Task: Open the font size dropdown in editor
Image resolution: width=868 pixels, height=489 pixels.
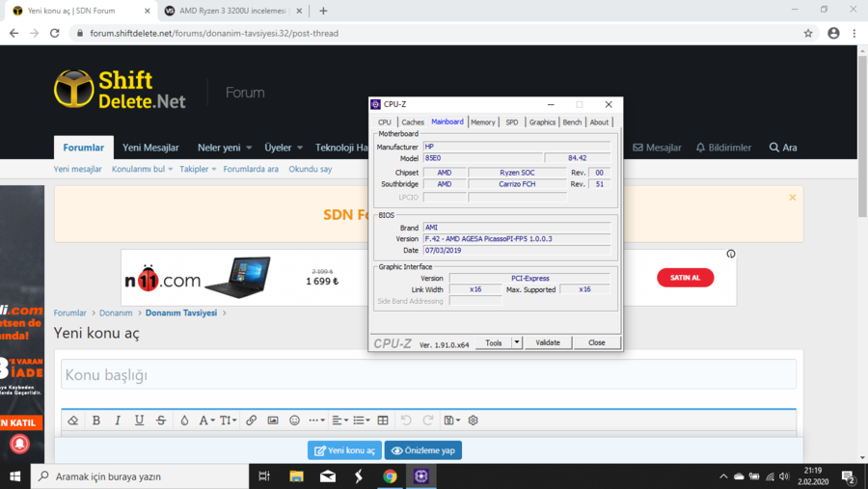Action: coord(228,421)
